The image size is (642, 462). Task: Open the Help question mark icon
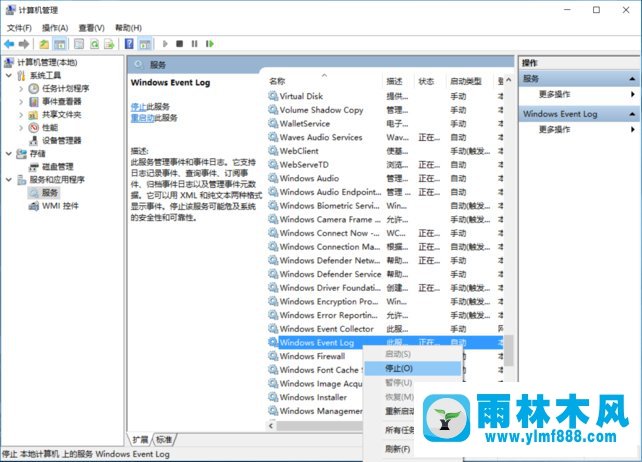[129, 44]
